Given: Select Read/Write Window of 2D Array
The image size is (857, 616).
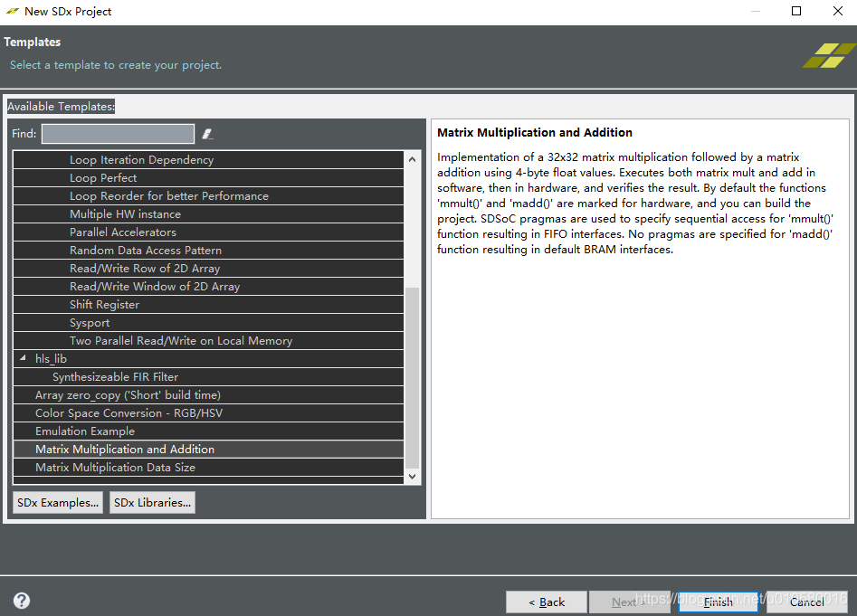Looking at the screenshot, I should point(208,286).
